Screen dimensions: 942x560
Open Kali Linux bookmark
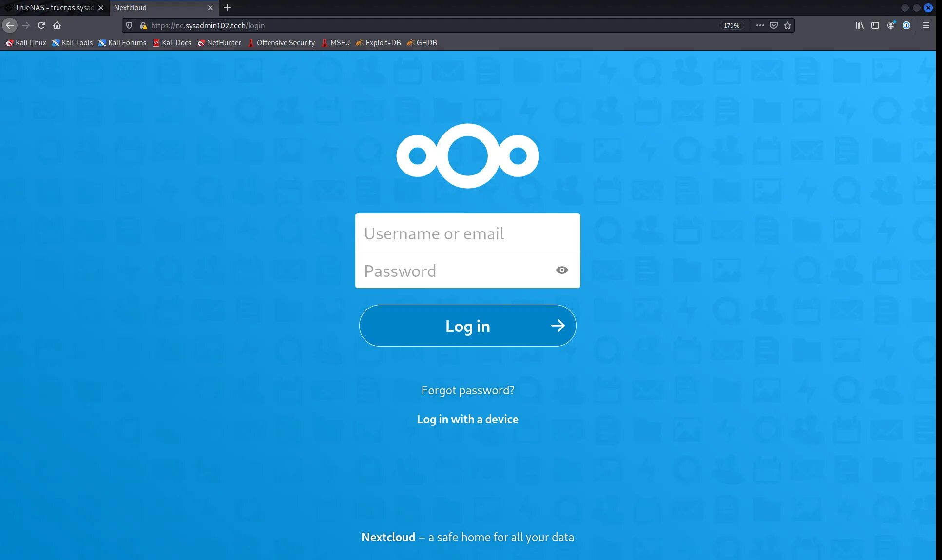point(26,43)
